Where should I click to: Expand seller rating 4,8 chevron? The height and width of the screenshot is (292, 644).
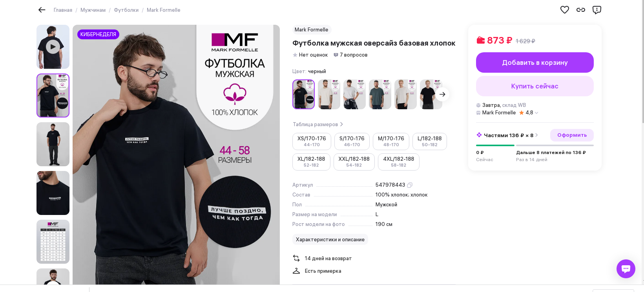pyautogui.click(x=536, y=113)
